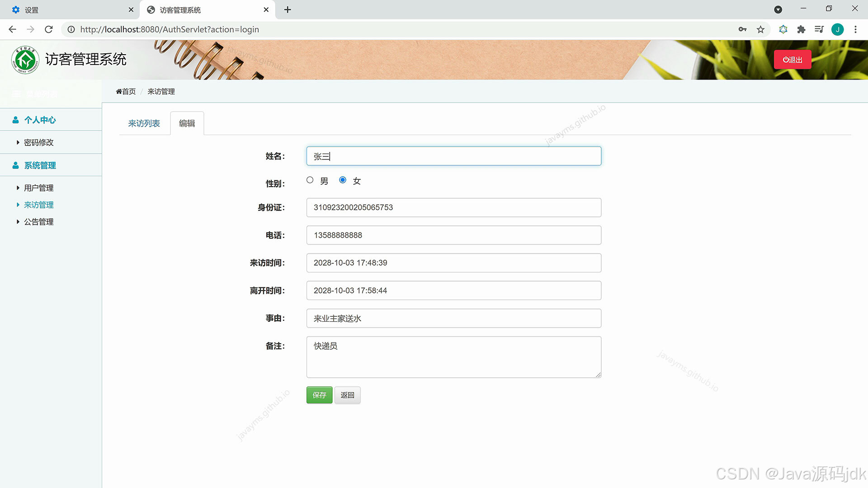
Task: Click the 备注 textarea resize handle
Action: [598, 375]
